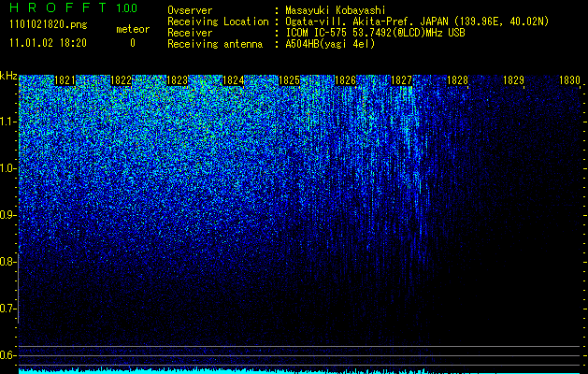This screenshot has width=588, height=374.
Task: Click the 1823 time marker
Action: 177,80
